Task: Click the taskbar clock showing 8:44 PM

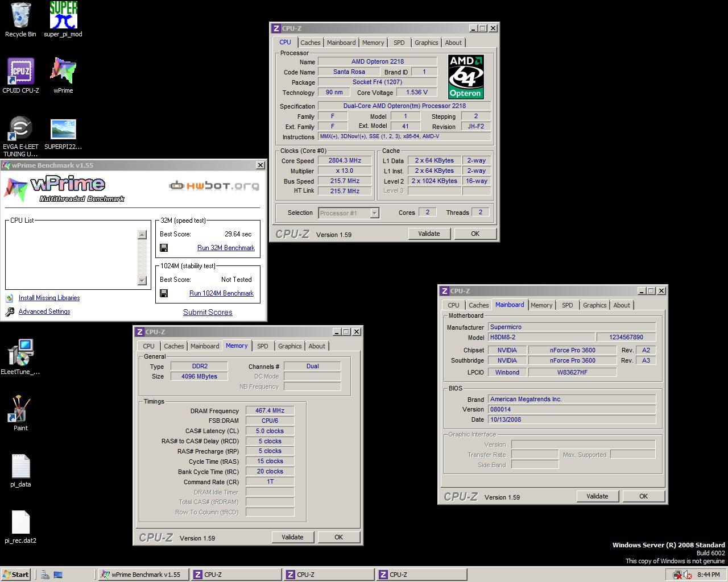Action: [x=708, y=575]
